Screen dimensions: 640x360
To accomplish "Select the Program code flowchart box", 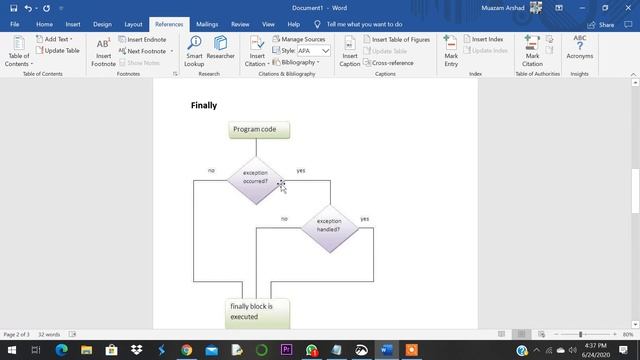I will [x=259, y=130].
